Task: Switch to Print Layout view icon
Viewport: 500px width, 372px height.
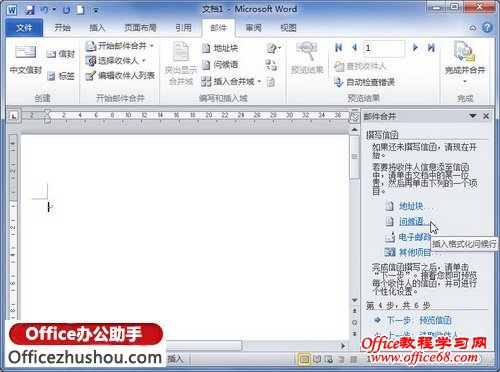Action: click(x=304, y=359)
